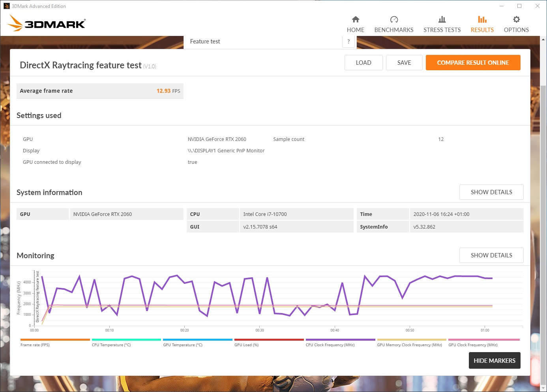Go to STRESS TESTS menu label
547x392 pixels.
[442, 30]
